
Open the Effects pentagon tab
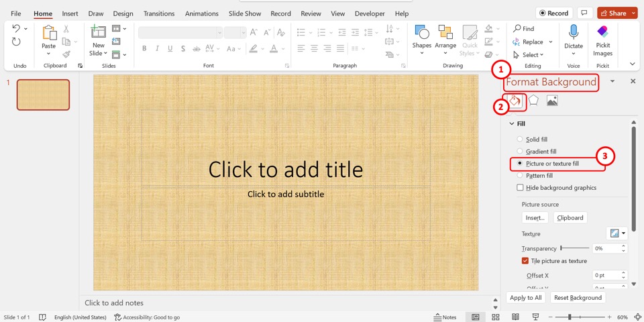click(533, 101)
